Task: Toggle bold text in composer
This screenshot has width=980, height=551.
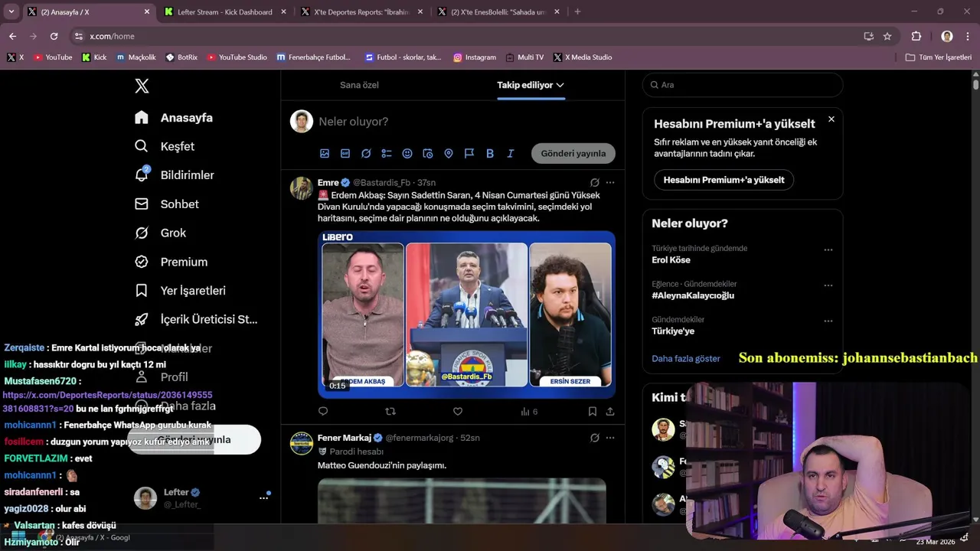Action: [490, 153]
